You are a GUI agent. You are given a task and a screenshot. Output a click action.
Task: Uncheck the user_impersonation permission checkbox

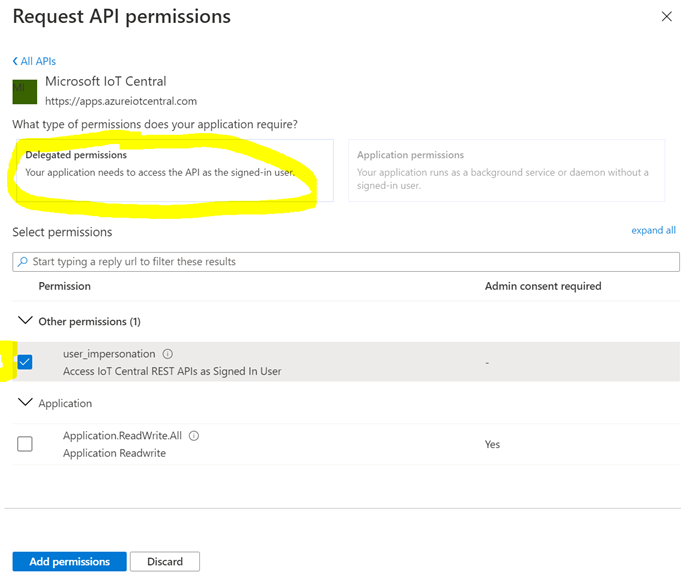[25, 362]
